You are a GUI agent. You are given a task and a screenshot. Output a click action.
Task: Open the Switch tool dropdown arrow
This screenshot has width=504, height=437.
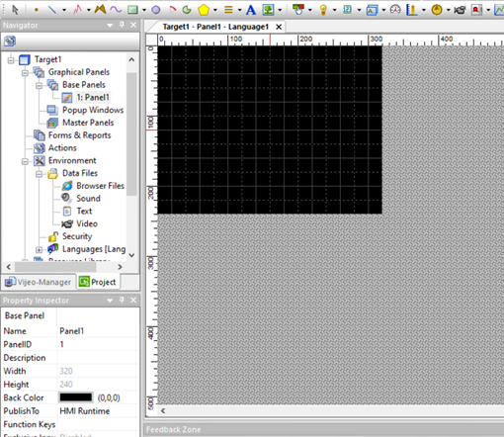(x=309, y=10)
